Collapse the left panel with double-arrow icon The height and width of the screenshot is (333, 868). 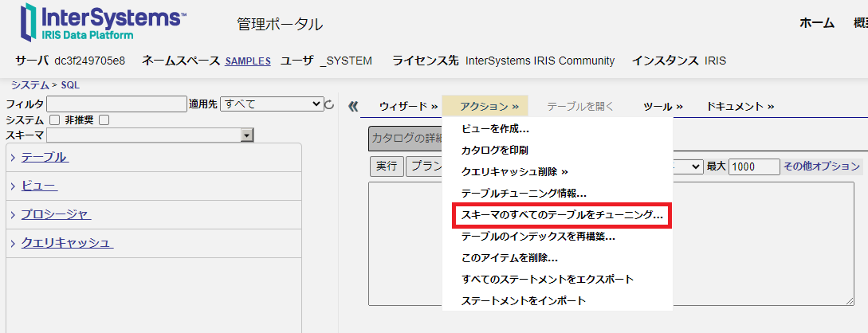[x=354, y=106]
